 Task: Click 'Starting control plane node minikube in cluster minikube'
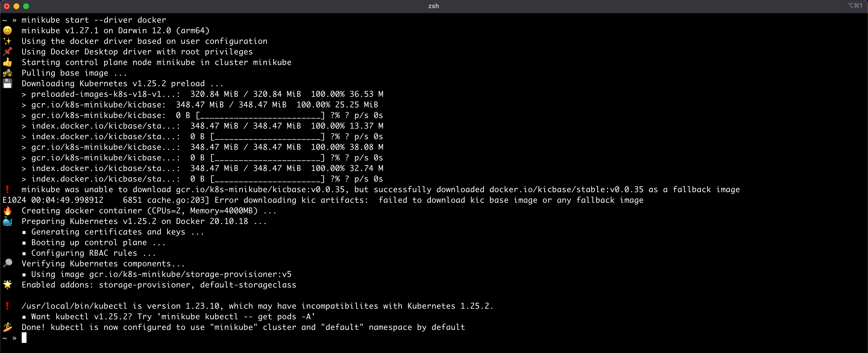coord(157,63)
